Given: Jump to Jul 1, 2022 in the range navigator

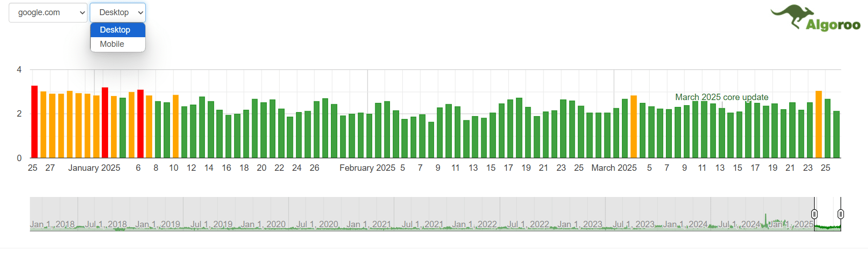Looking at the screenshot, I should tap(527, 224).
